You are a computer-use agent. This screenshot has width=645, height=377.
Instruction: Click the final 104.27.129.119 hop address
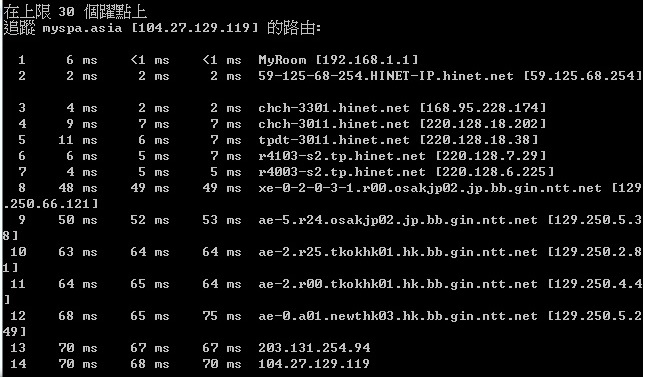[x=314, y=364]
